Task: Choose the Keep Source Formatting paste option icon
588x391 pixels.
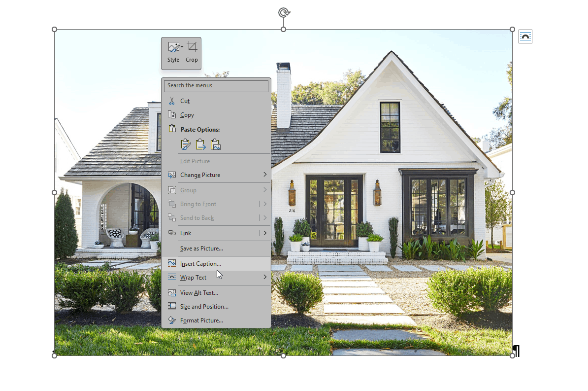Action: (x=186, y=144)
